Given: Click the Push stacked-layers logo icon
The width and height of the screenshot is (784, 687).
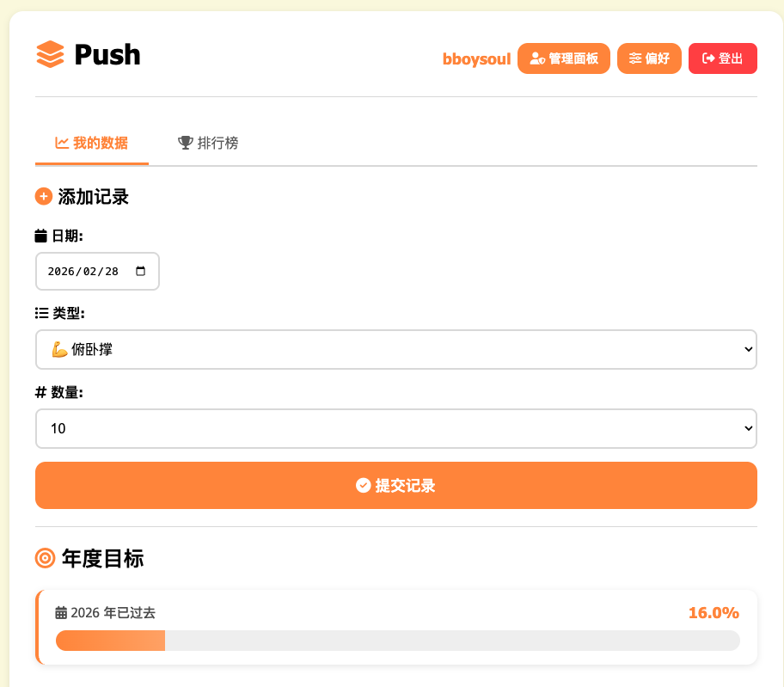Looking at the screenshot, I should [x=48, y=56].
